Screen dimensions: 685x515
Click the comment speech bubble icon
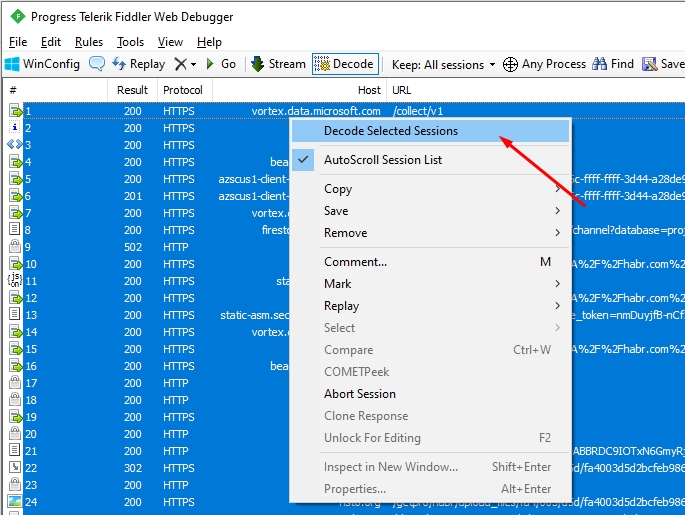(97, 64)
